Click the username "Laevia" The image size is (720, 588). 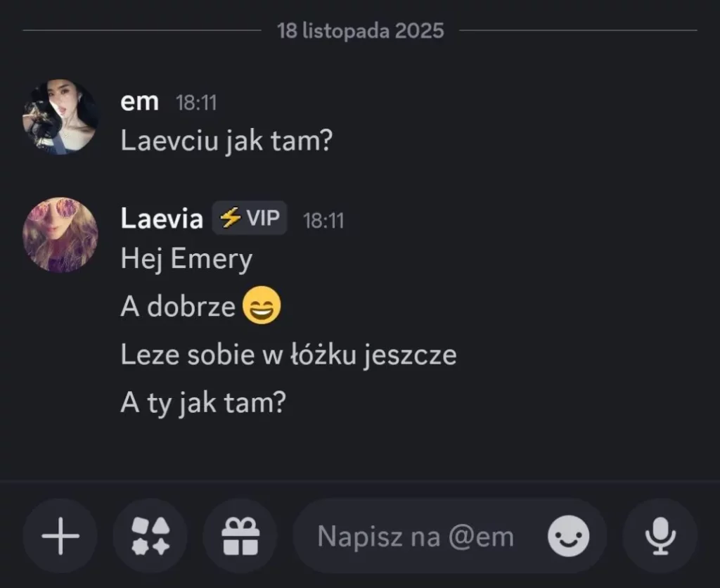[x=162, y=219]
